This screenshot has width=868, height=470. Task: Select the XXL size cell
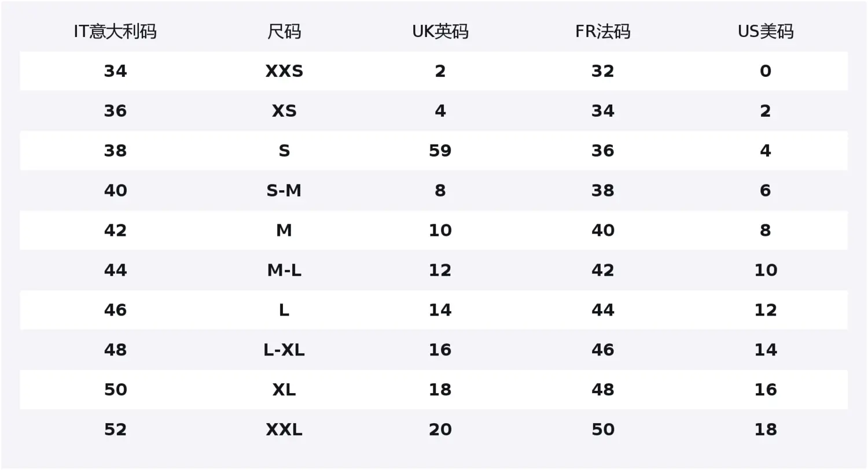coord(284,430)
